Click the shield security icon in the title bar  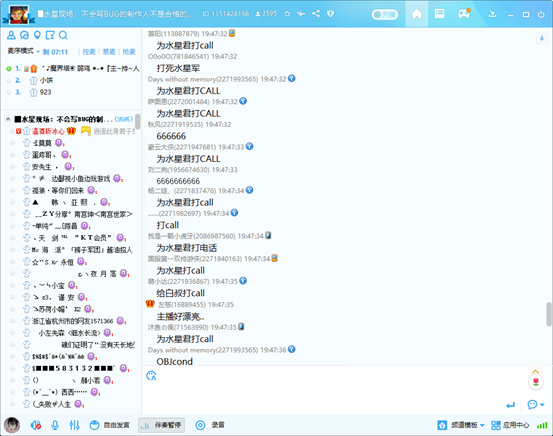330,14
